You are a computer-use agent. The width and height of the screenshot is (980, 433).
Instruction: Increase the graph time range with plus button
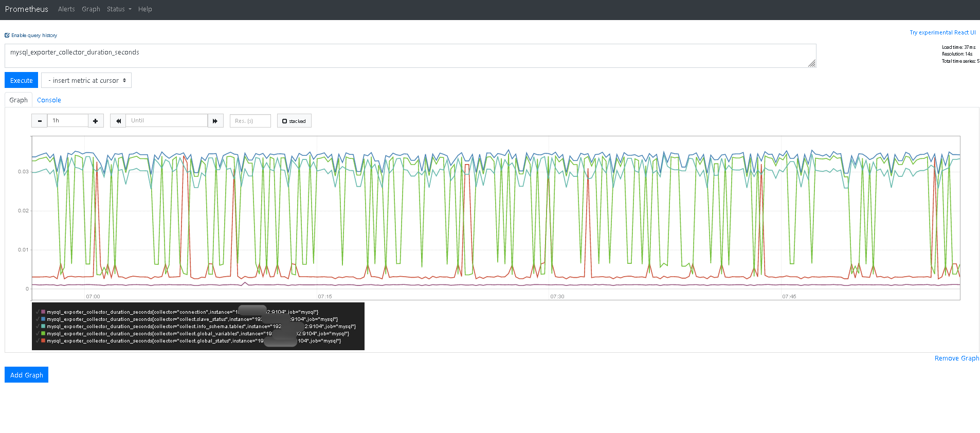coord(96,121)
